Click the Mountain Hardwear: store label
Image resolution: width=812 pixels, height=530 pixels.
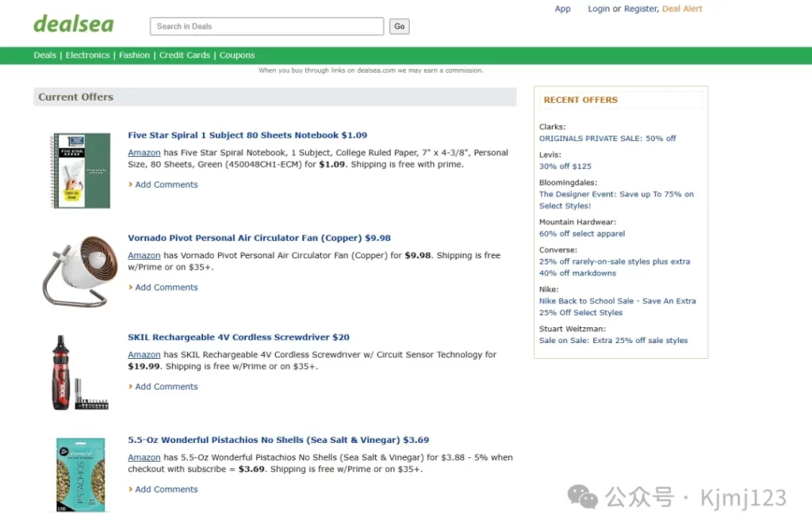pyautogui.click(x=577, y=222)
